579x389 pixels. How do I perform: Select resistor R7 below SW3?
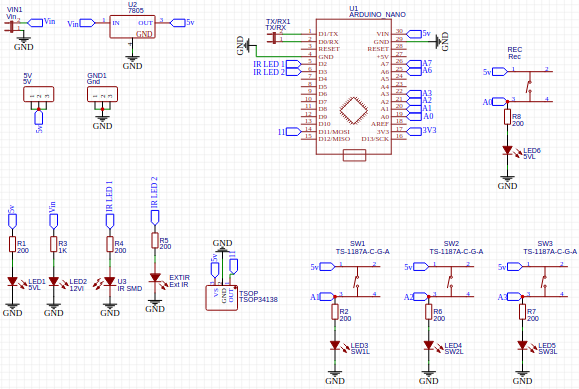pos(523,312)
